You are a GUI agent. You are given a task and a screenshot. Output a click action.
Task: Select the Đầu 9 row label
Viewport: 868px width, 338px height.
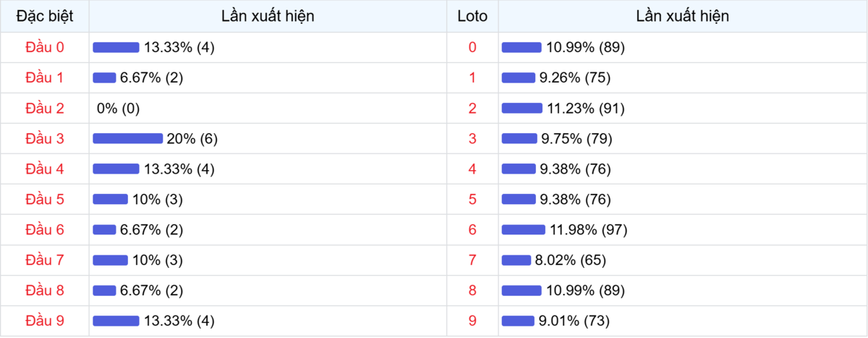tap(45, 321)
